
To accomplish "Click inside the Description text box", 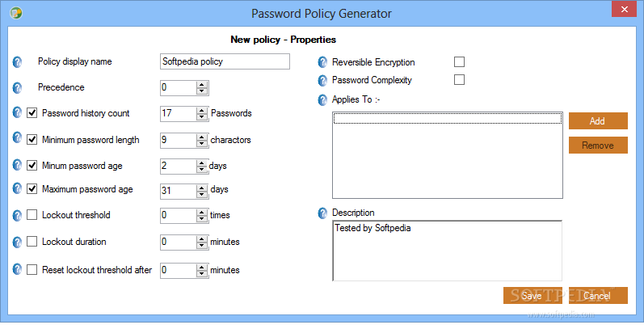I will [x=448, y=251].
